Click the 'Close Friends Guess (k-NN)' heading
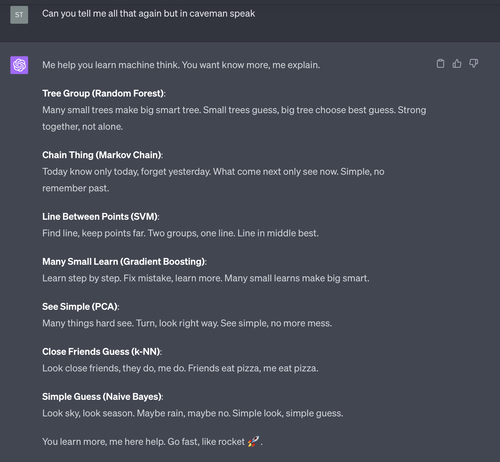Image resolution: width=500 pixels, height=462 pixels. click(x=102, y=352)
